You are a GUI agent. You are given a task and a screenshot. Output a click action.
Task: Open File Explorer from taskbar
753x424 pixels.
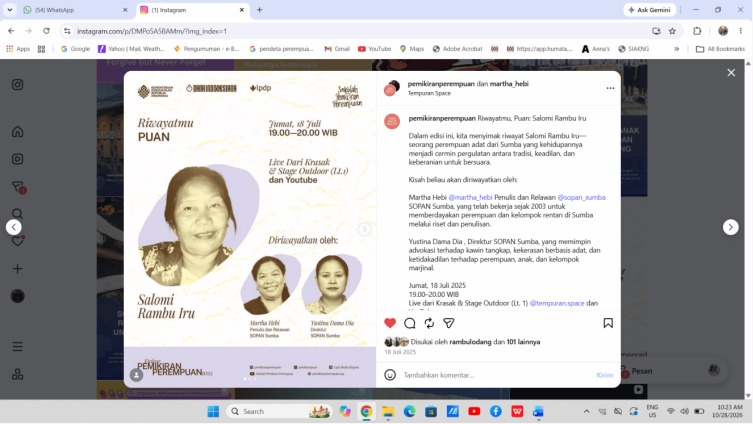(x=388, y=412)
